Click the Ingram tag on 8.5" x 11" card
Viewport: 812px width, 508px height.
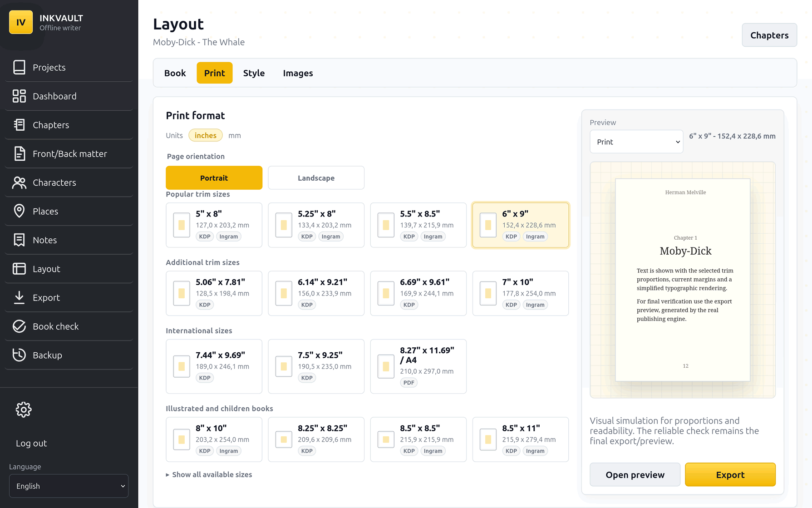pyautogui.click(x=535, y=451)
